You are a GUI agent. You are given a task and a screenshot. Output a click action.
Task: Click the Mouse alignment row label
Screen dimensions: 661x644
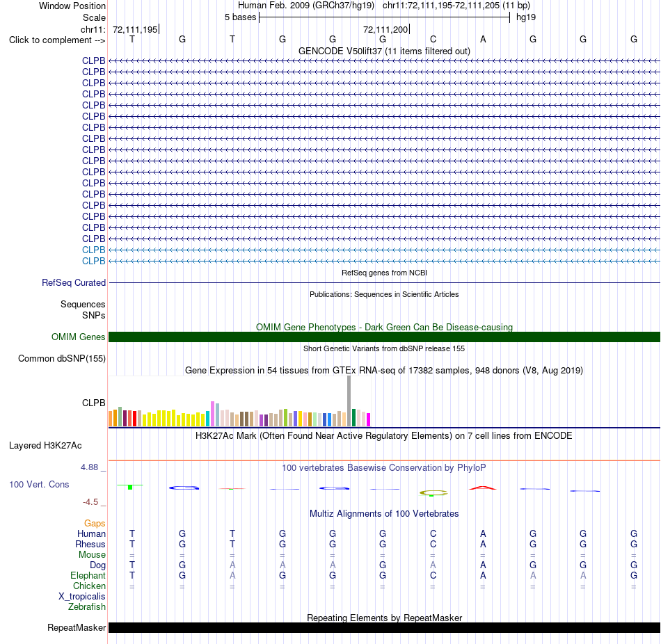(x=93, y=555)
